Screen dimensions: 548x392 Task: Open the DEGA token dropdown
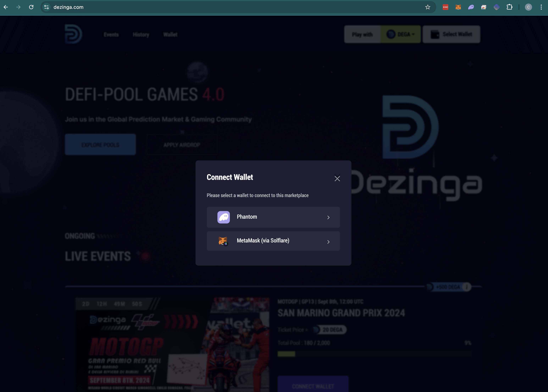click(401, 34)
